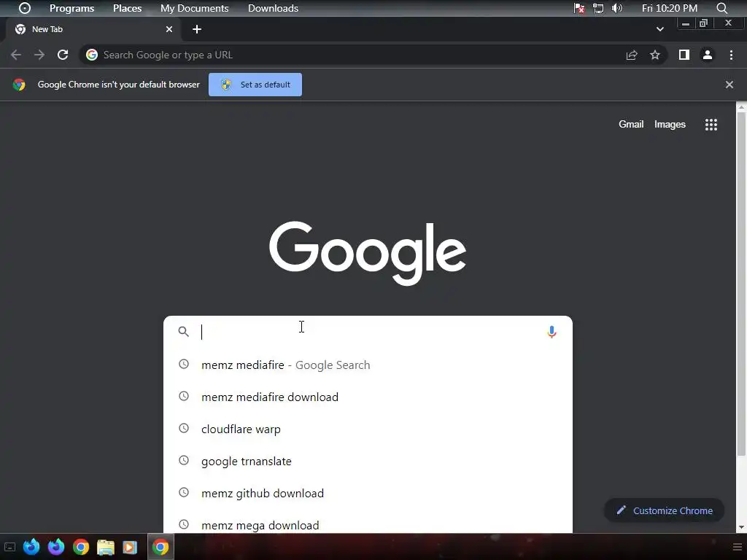Open the Gmail link

(631, 124)
